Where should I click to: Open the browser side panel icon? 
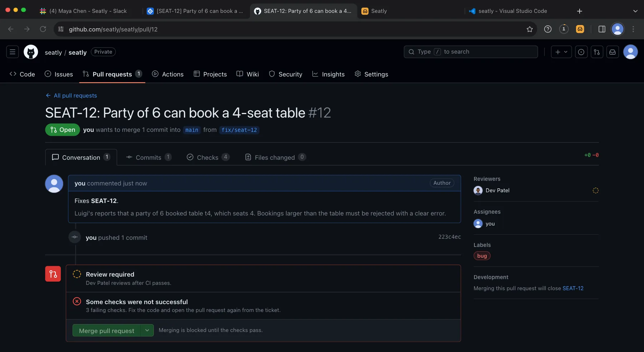coord(602,29)
